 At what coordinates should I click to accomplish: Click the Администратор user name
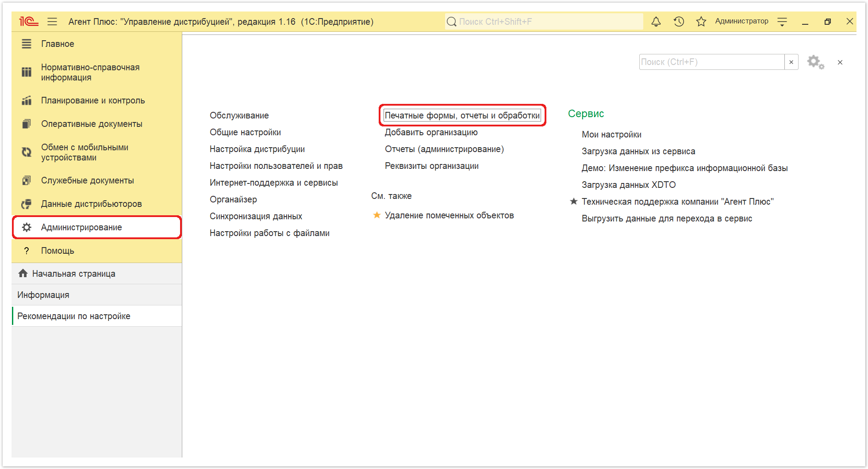[741, 21]
